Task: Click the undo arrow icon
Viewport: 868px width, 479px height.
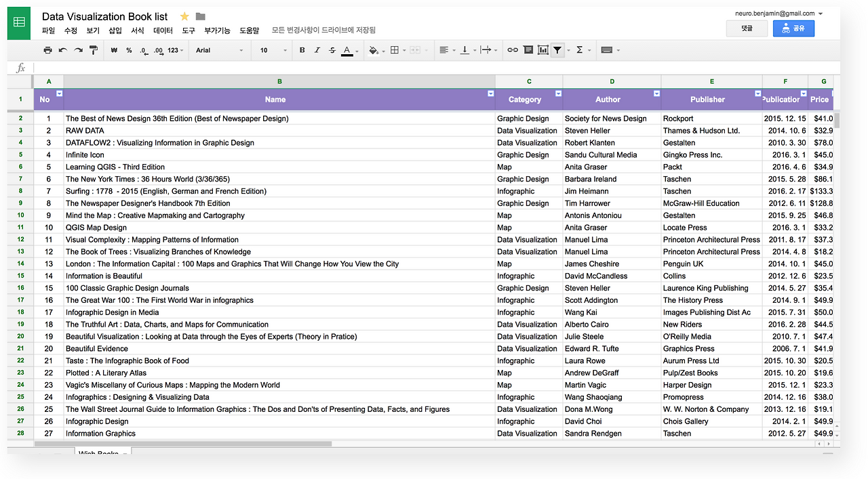Action: click(x=63, y=50)
